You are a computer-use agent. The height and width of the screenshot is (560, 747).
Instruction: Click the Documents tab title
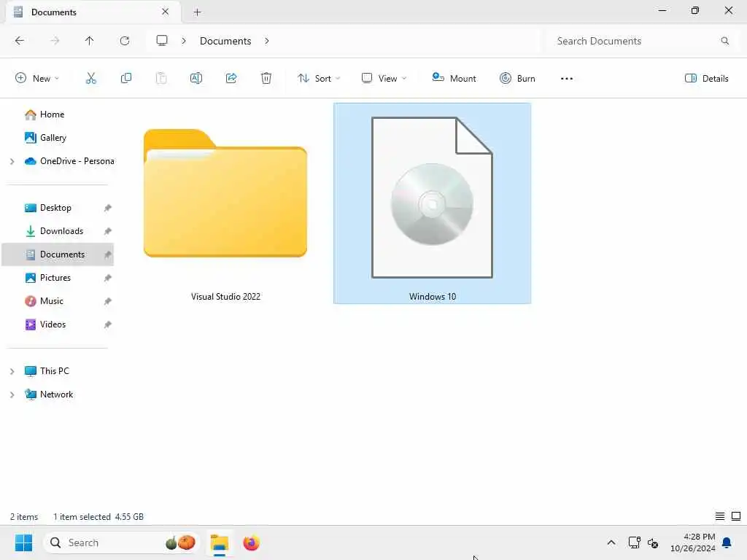[x=53, y=12]
